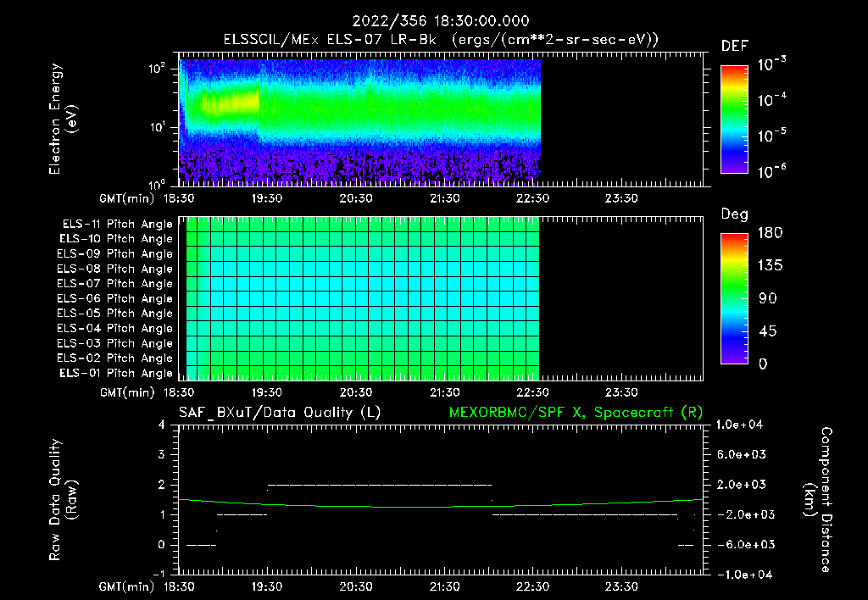The width and height of the screenshot is (868, 600).
Task: Click the DEF color bar heading
Action: click(735, 46)
